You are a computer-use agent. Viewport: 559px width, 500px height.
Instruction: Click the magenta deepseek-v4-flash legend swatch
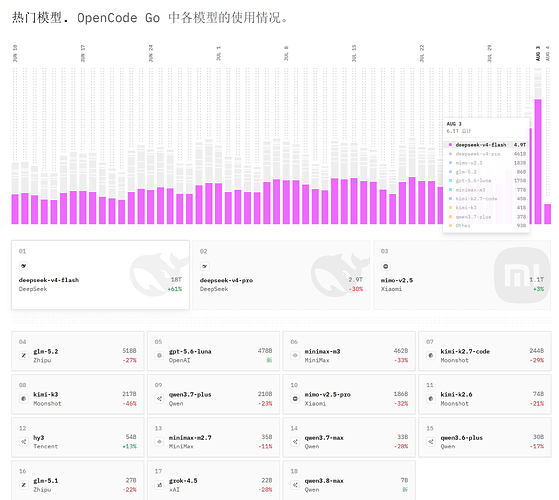click(450, 145)
